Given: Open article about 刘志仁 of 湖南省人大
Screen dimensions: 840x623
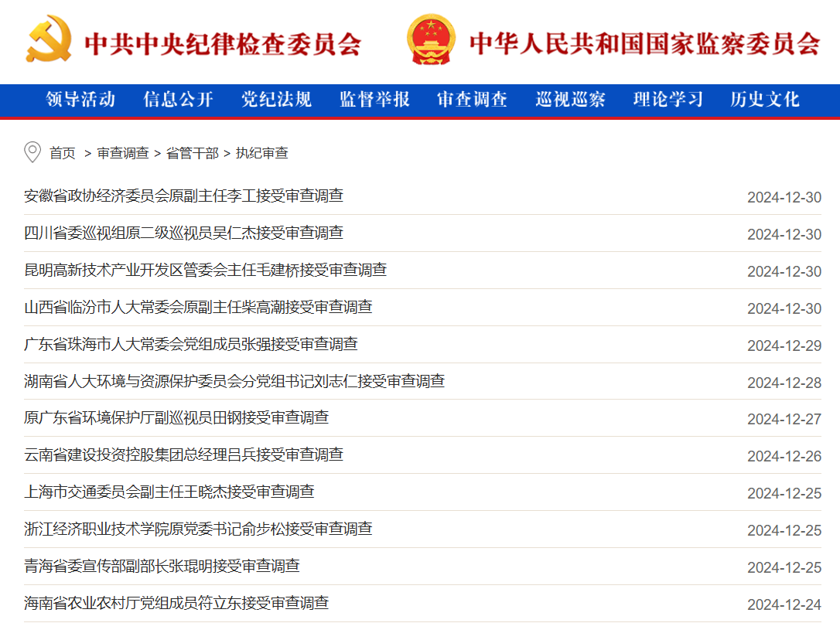Looking at the screenshot, I should (234, 381).
